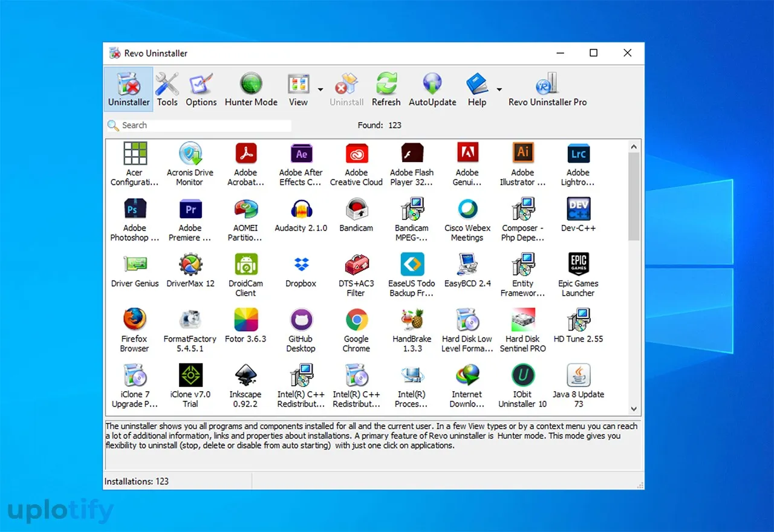Select DriverMax 12 in the list
Viewport: 774px width, 532px height.
[x=190, y=271]
